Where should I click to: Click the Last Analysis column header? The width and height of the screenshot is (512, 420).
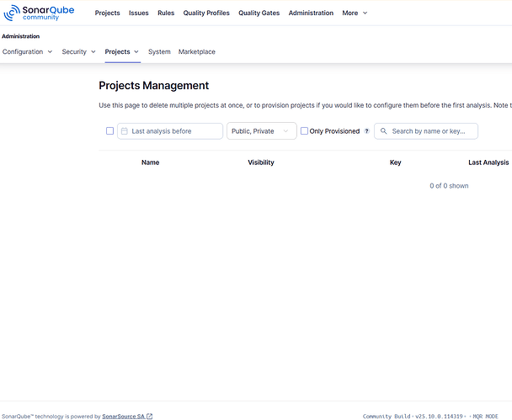click(488, 162)
